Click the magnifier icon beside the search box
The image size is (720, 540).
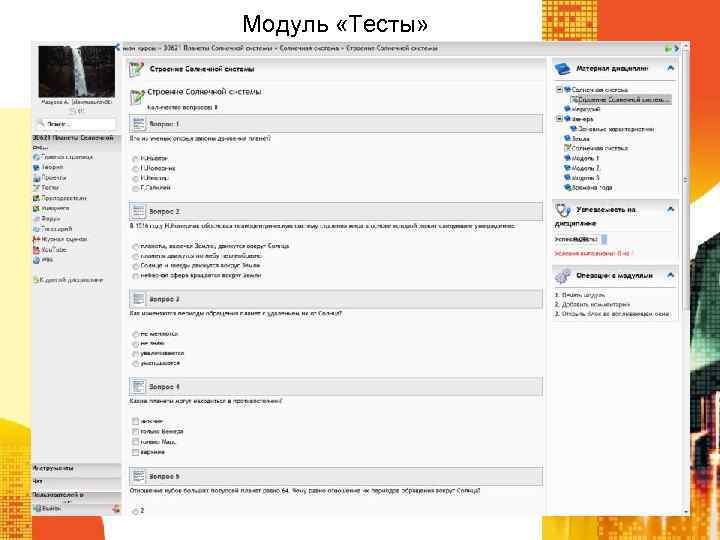[41, 124]
